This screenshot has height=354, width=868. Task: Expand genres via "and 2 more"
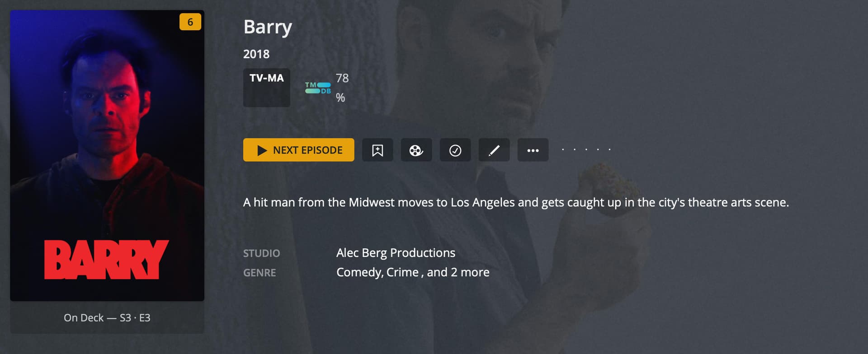(458, 272)
